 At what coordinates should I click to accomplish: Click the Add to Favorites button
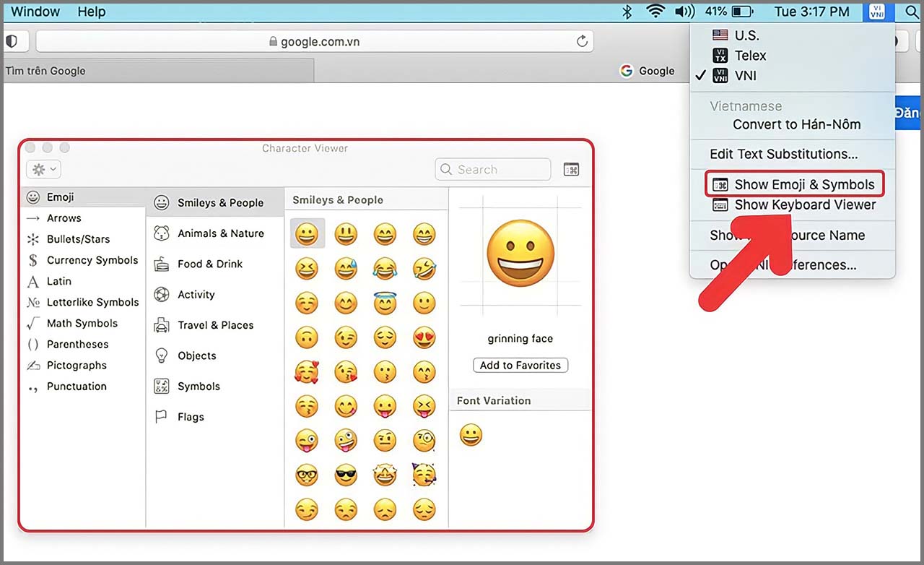tap(520, 365)
